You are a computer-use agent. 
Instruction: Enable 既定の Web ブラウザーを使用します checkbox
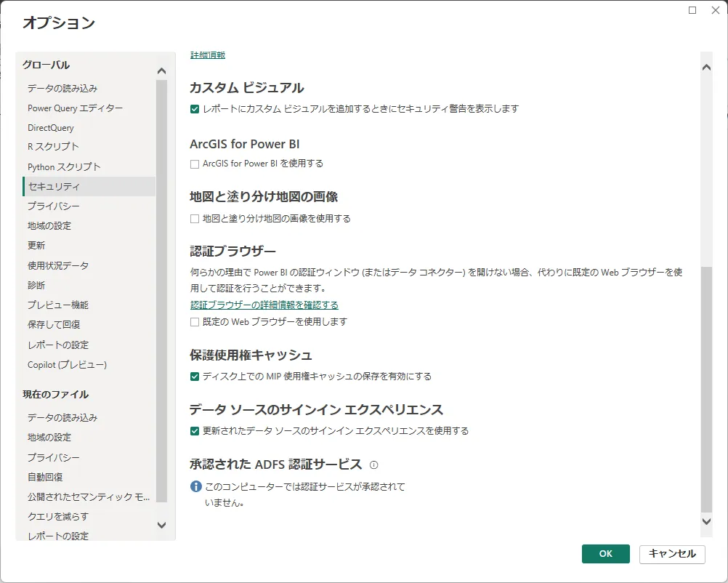pyautogui.click(x=195, y=322)
